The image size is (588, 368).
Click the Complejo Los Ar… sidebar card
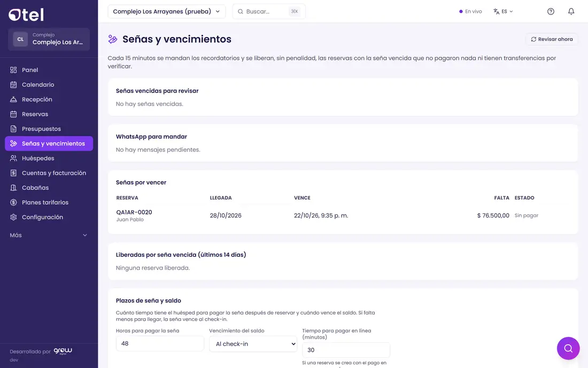[x=49, y=39]
